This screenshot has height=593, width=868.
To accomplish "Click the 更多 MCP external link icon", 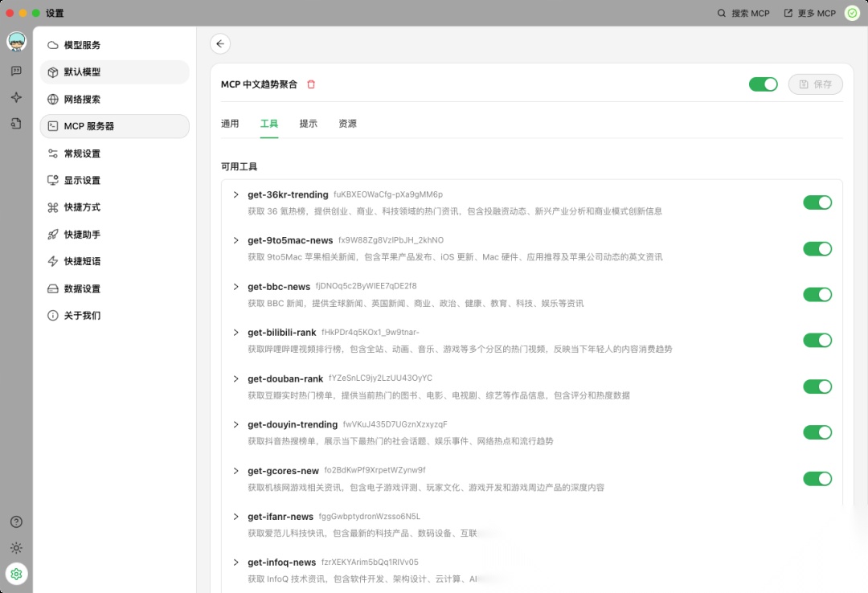I will coord(788,13).
